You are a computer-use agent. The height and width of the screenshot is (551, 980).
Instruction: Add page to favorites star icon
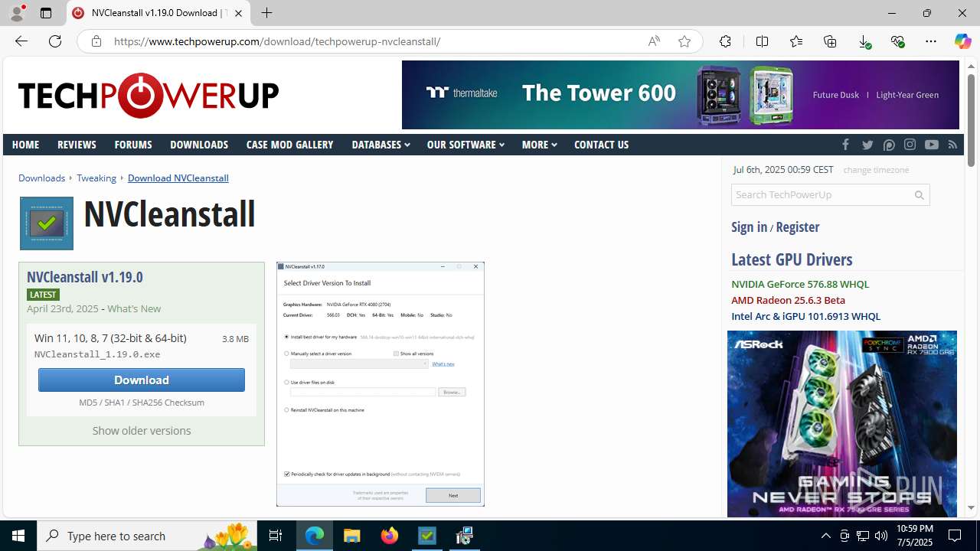click(684, 41)
